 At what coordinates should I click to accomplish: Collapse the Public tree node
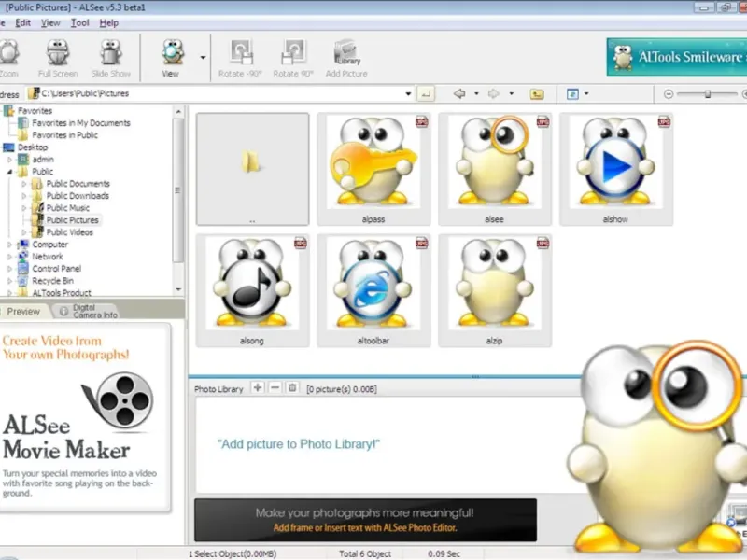point(9,172)
